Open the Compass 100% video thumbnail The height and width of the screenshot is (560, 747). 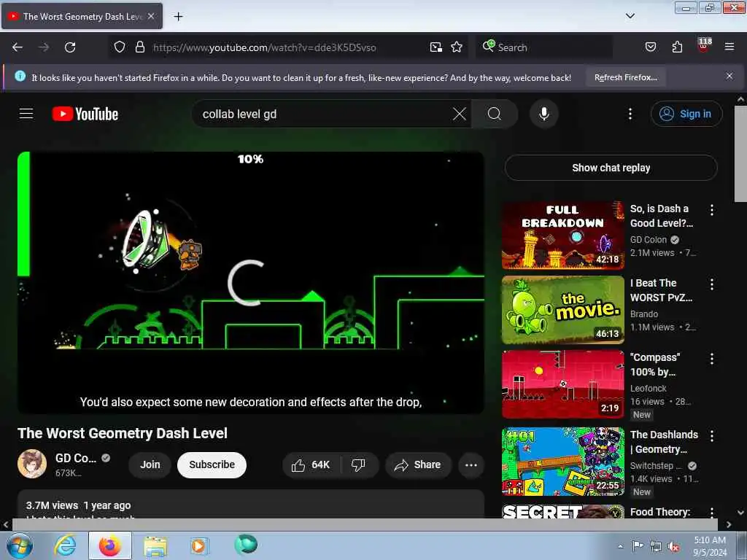[x=562, y=384]
